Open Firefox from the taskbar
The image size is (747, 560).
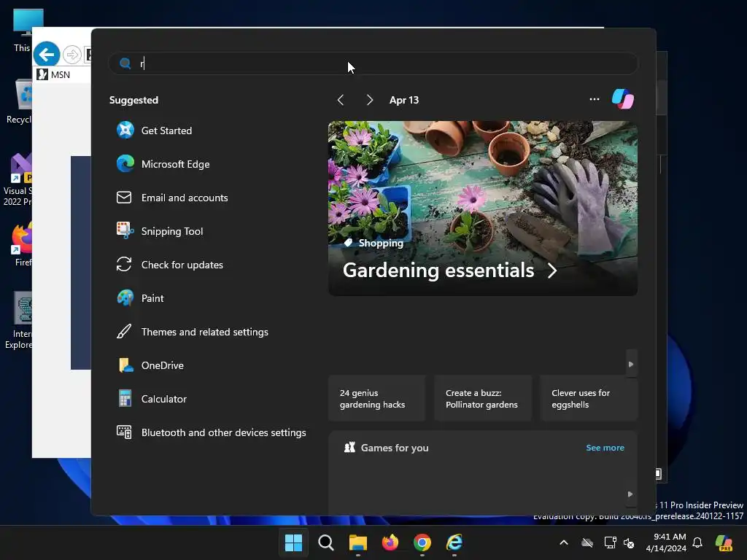tap(390, 542)
